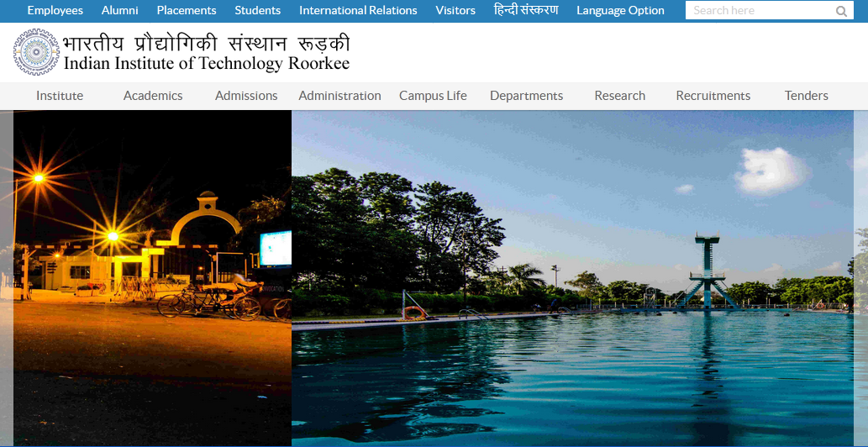868x447 pixels.
Task: Open the Institute menu
Action: (x=60, y=96)
